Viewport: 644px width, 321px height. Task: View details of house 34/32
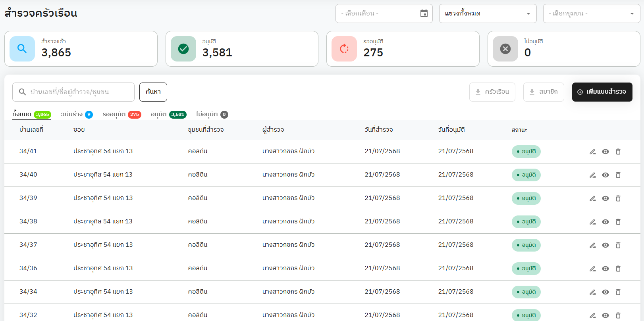coord(605,315)
